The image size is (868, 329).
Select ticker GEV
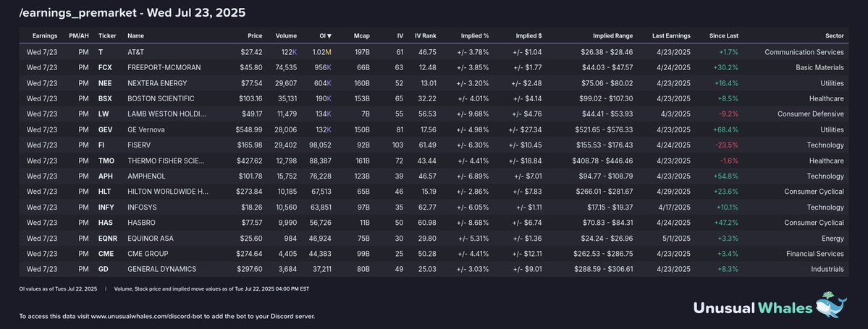click(x=105, y=129)
